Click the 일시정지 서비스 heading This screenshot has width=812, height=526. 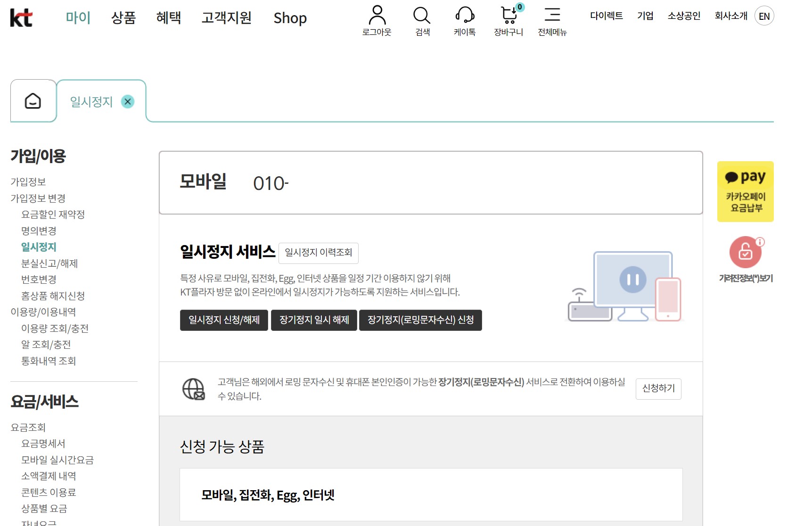click(x=228, y=252)
